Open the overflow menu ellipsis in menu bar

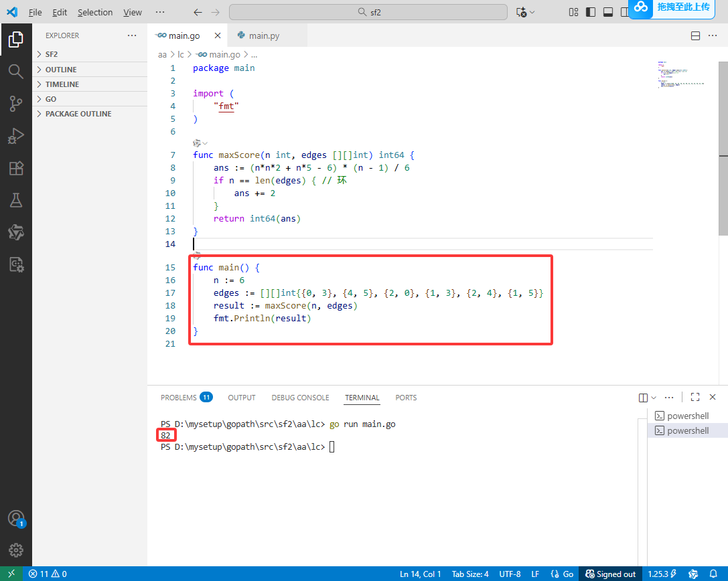pyautogui.click(x=159, y=13)
